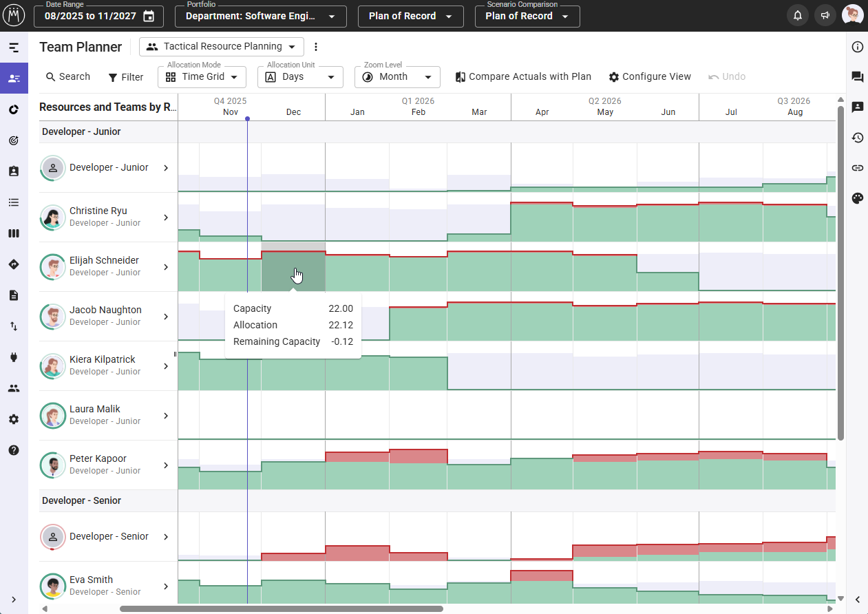This screenshot has height=614, width=868.
Task: Toggle the left hamburger navigation menu
Action: coord(14,47)
